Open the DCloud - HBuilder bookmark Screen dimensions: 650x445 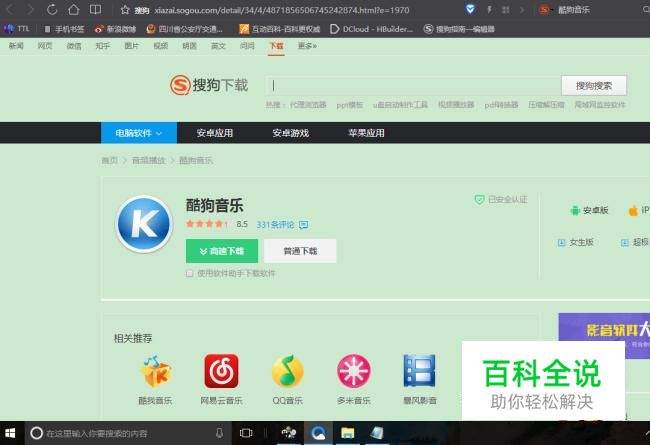(371, 29)
